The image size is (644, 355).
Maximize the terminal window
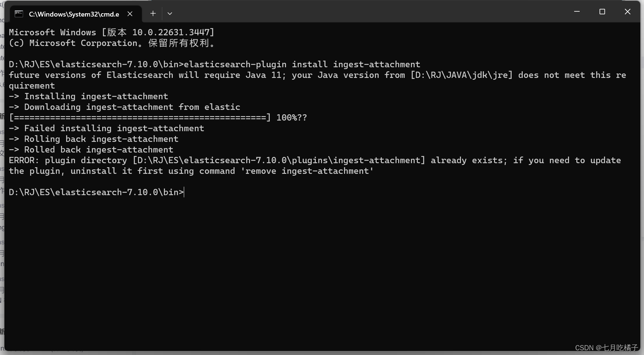coord(602,12)
